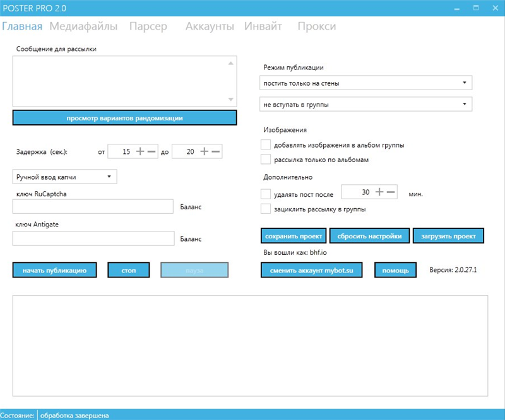This screenshot has height=420, width=505.
Task: Expand the "не вступать в группы" dropdown
Action: (366, 103)
